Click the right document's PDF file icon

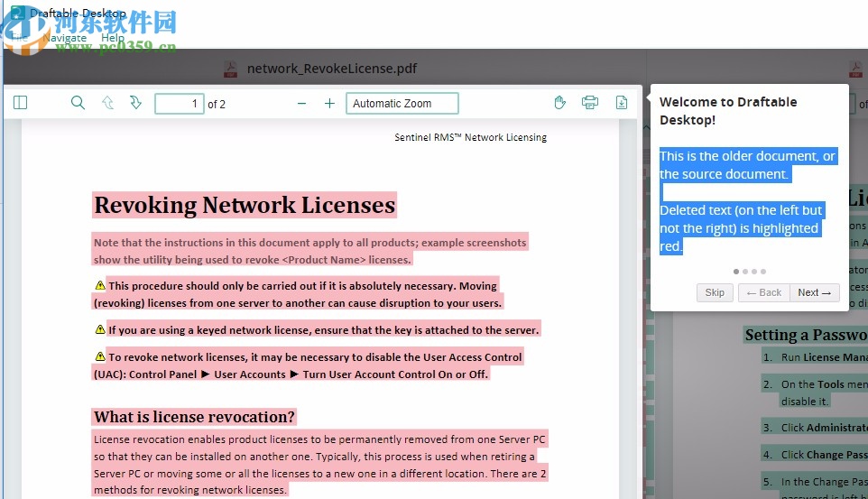856,69
